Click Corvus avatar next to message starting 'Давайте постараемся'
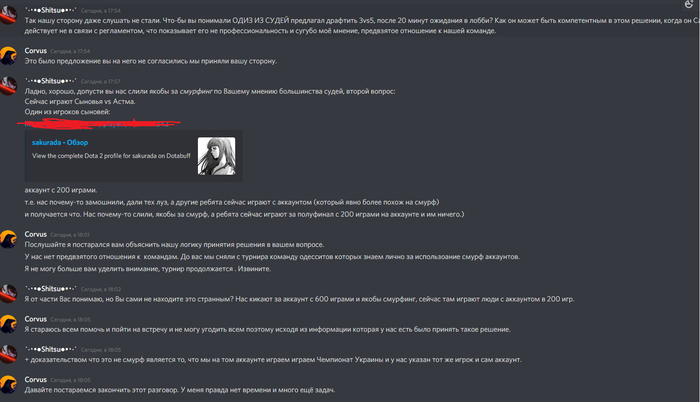Image resolution: width=700 pixels, height=402 pixels. [8, 384]
